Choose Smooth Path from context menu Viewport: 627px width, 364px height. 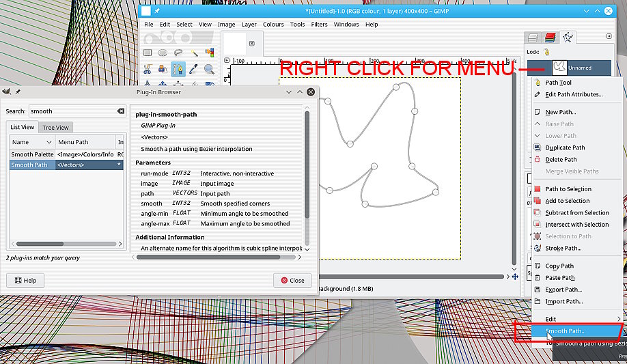[566, 331]
